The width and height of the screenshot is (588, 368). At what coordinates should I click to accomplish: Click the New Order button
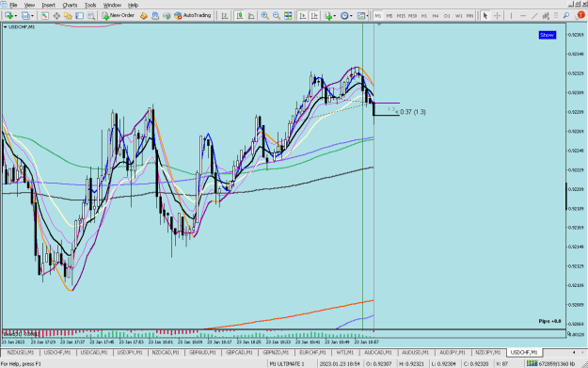(x=119, y=16)
